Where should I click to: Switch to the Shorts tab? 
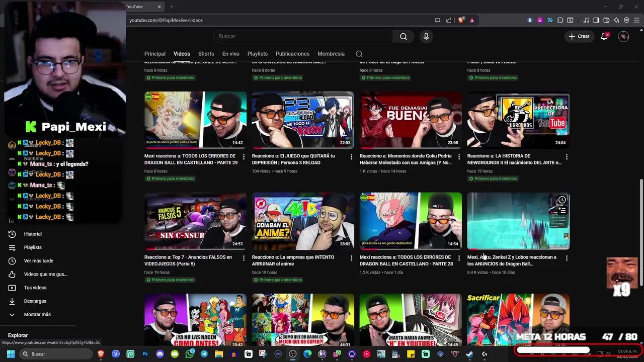[206, 54]
